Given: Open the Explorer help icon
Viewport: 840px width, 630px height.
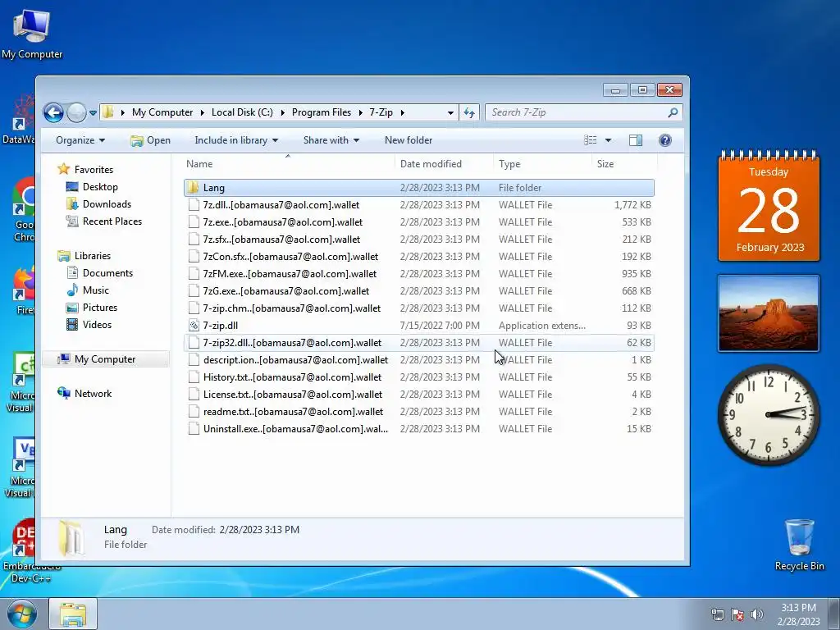Looking at the screenshot, I should [x=664, y=140].
